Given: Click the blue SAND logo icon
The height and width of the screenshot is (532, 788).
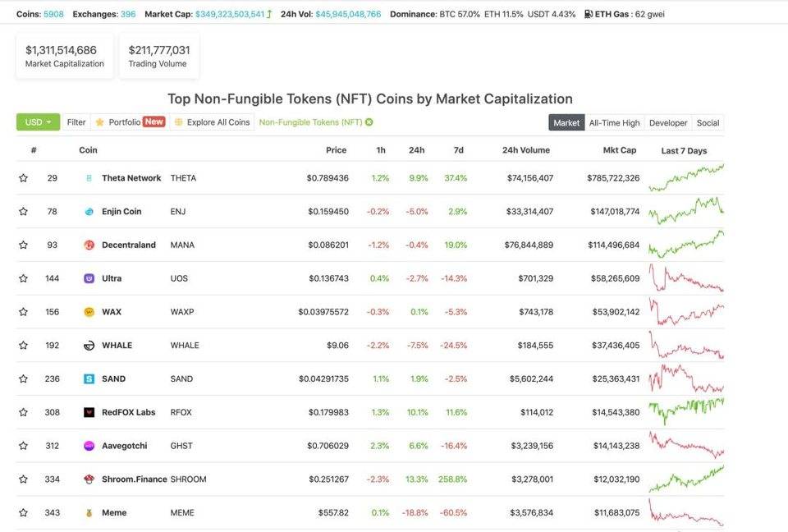Looking at the screenshot, I should point(89,378).
